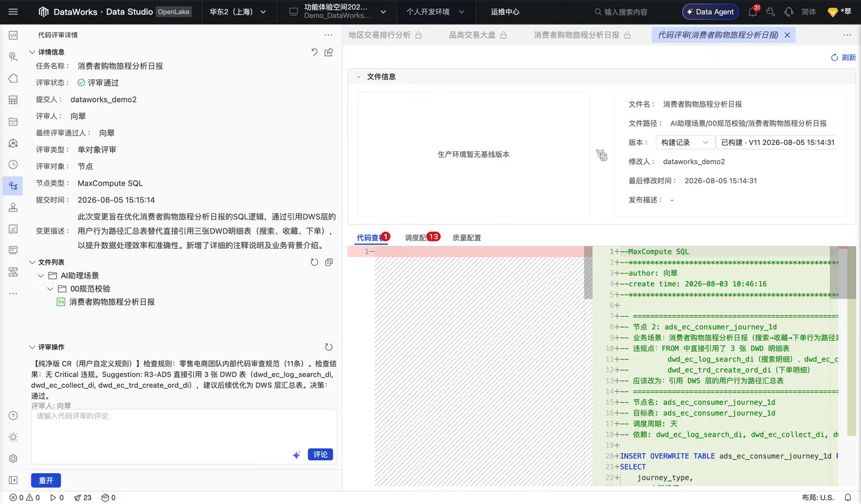Screen dimensions: 861x504
Task: Switch language via 简体
Action: point(809,12)
